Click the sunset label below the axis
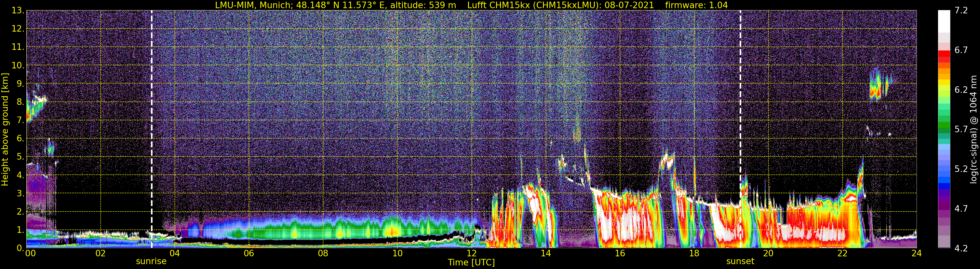The height and width of the screenshot is (269, 980). [x=740, y=262]
